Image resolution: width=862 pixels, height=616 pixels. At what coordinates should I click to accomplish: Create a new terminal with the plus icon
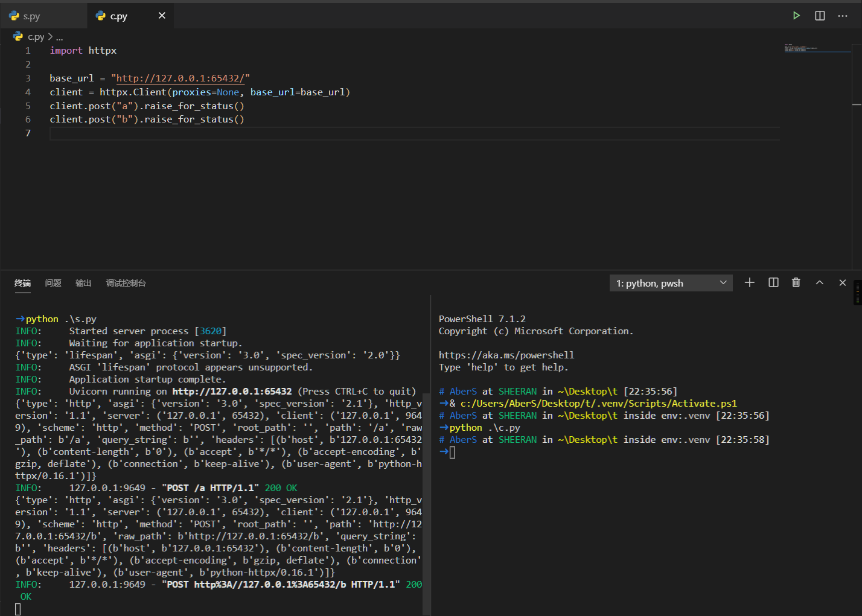(749, 282)
